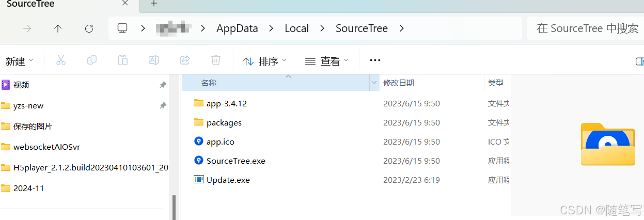Screen dimensions: 644x220
Task: Sort files by 修改日期 column header
Action: (398, 83)
